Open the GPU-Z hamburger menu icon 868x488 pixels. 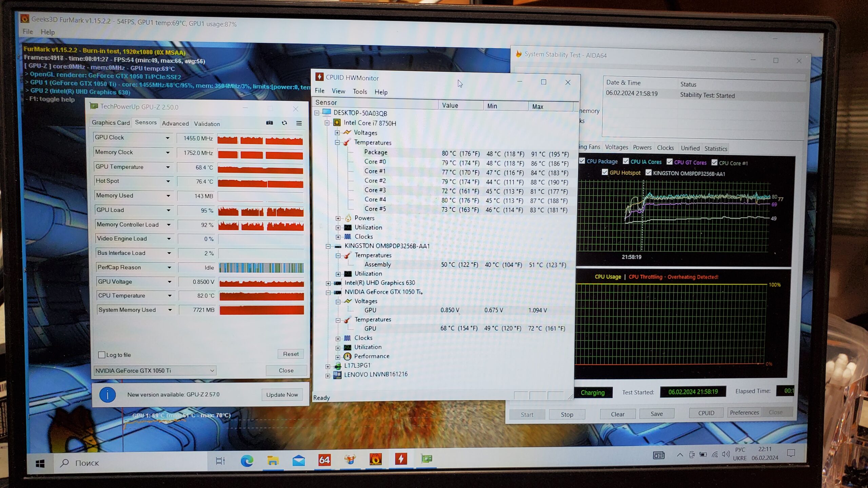pos(299,123)
